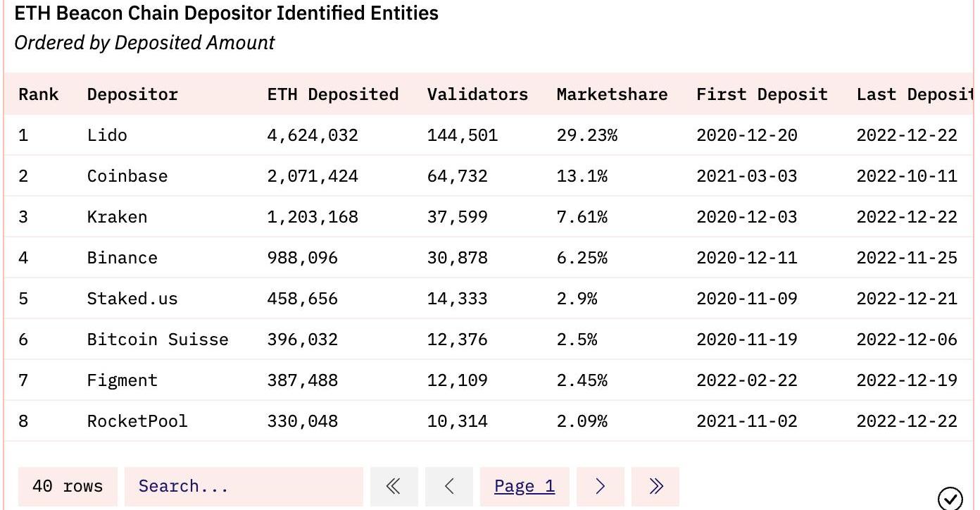Click the 40 rows indicator
Viewport: 980px width, 510px height.
[x=68, y=486]
